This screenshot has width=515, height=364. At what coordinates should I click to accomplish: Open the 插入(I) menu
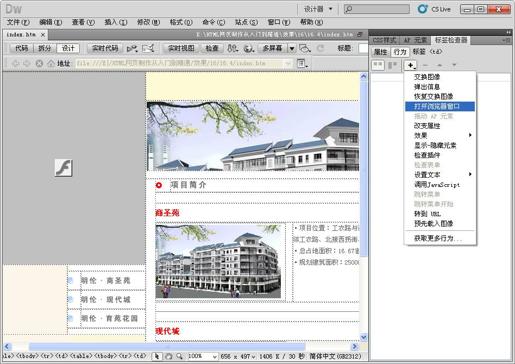(x=116, y=22)
